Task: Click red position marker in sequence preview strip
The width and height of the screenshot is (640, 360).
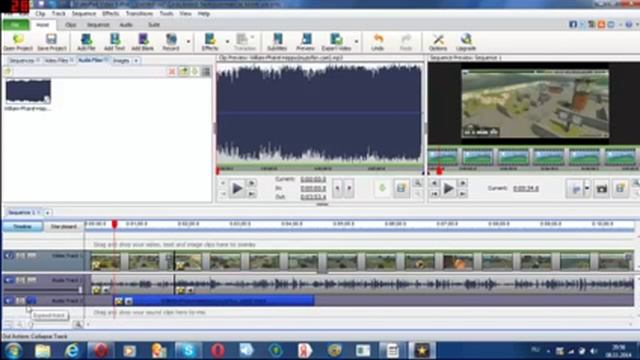Action: tap(440, 171)
